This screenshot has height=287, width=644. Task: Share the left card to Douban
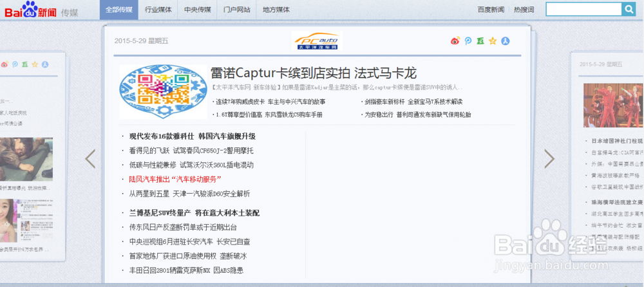(24, 64)
